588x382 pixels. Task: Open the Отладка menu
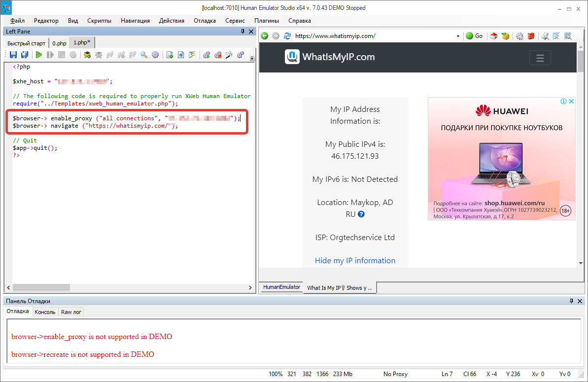coord(205,21)
